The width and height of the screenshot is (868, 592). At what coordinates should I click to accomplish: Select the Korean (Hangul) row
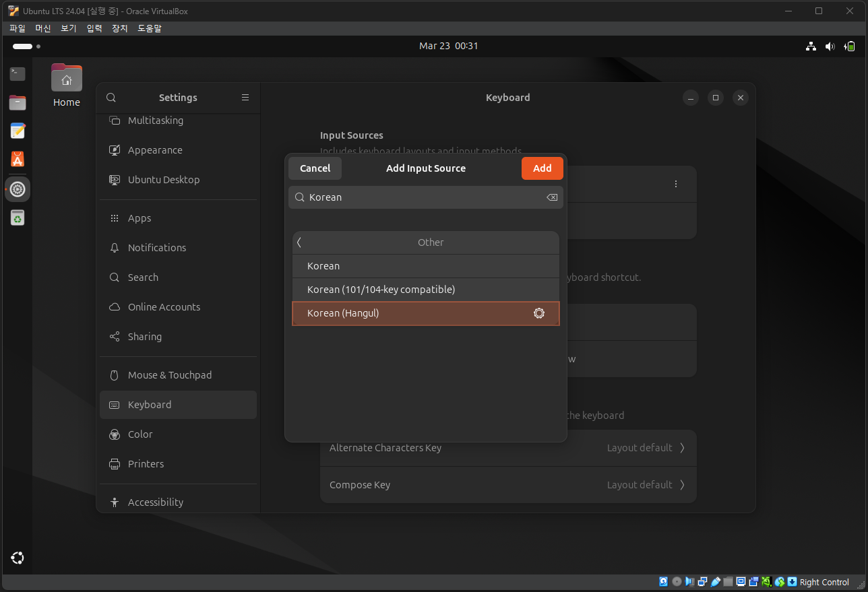426,313
